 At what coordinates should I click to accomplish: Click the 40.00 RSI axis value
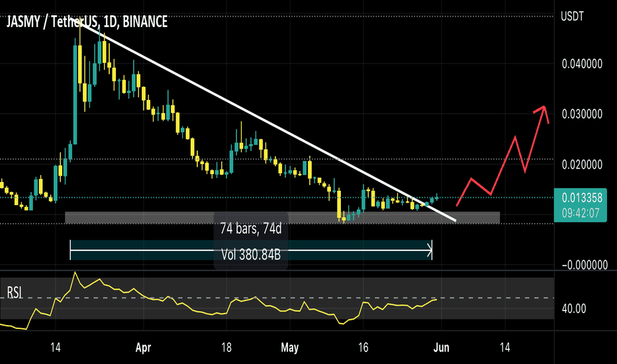pyautogui.click(x=574, y=308)
